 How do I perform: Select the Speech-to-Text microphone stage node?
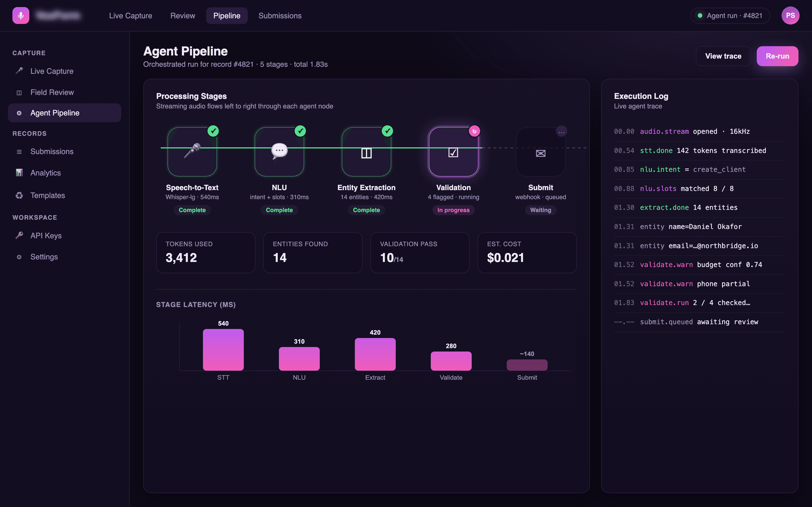pyautogui.click(x=192, y=152)
